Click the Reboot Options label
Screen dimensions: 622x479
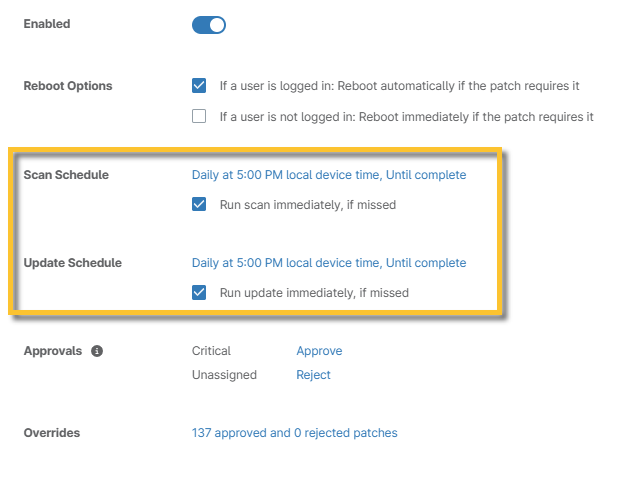(68, 86)
